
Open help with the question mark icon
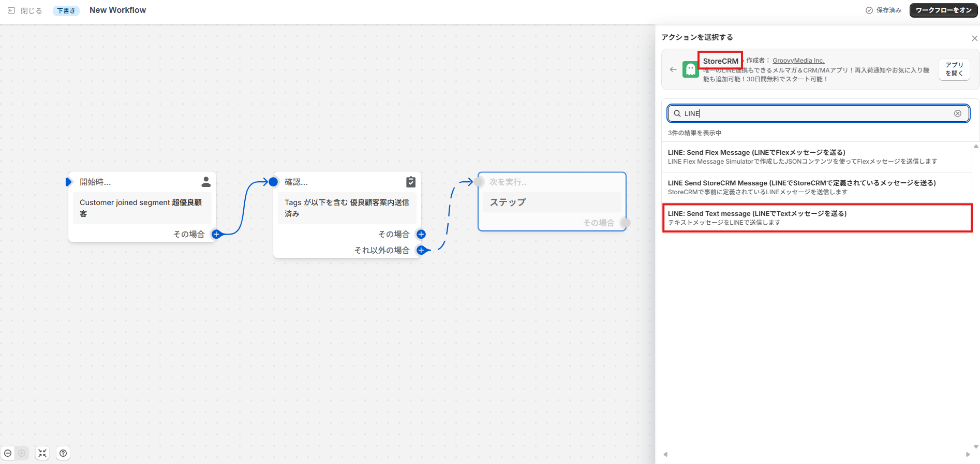click(63, 453)
